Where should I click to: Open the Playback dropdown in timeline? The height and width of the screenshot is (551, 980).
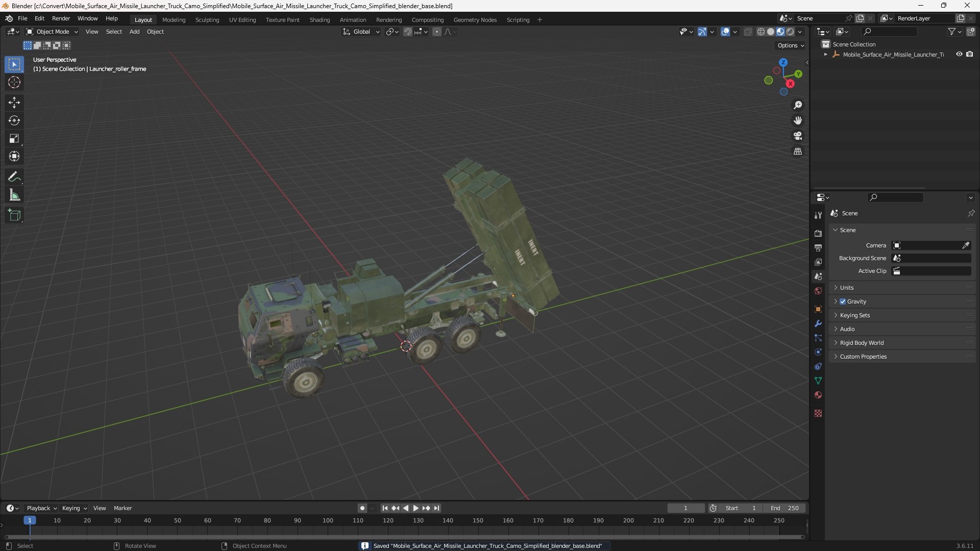(41, 508)
